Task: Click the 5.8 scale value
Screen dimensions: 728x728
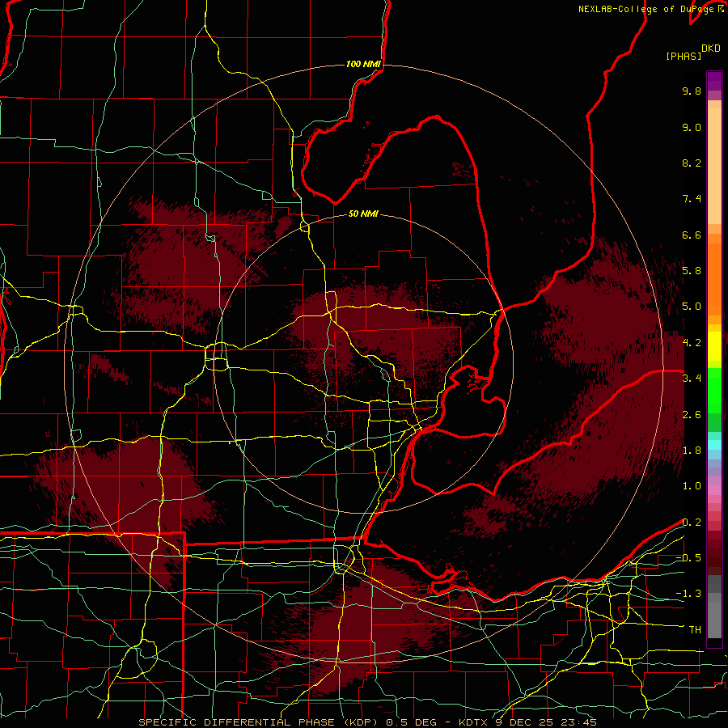Action: tap(692, 271)
